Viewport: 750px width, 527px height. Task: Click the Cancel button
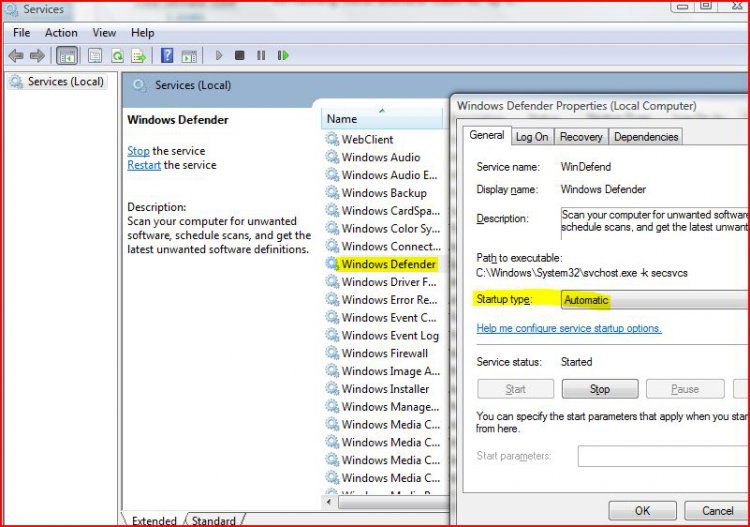click(717, 511)
